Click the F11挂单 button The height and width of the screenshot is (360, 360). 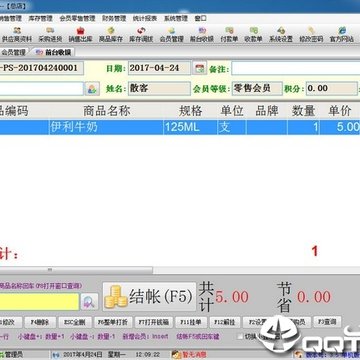point(191,322)
